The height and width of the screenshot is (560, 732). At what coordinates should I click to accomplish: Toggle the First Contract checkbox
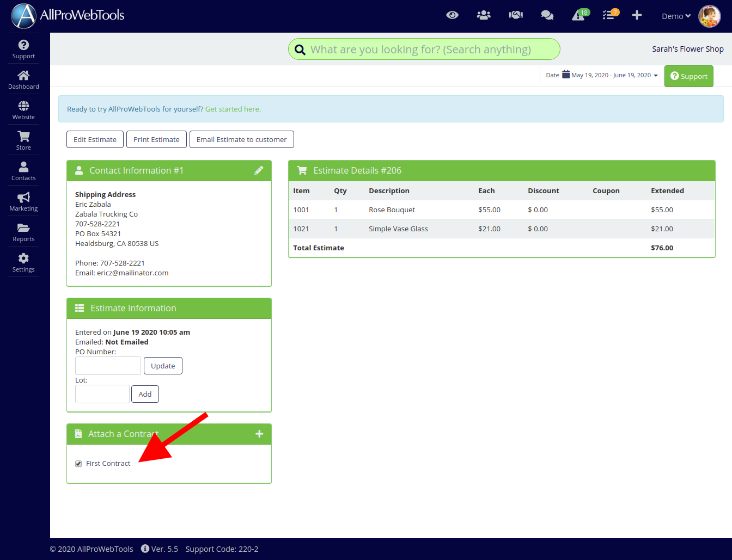coord(78,464)
